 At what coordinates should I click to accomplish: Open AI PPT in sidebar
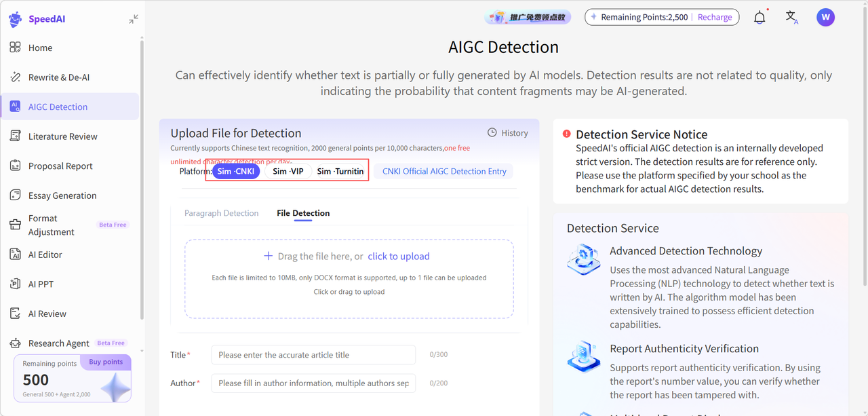41,284
